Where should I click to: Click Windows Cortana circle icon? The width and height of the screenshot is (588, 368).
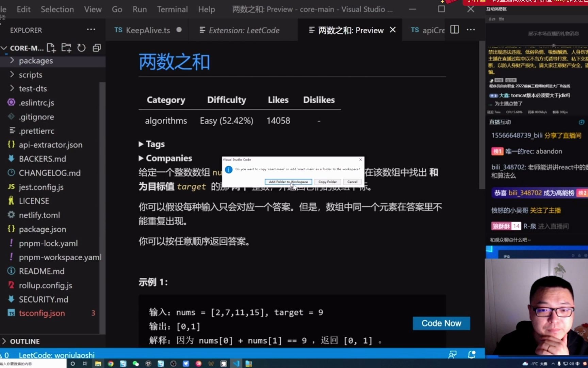72,364
